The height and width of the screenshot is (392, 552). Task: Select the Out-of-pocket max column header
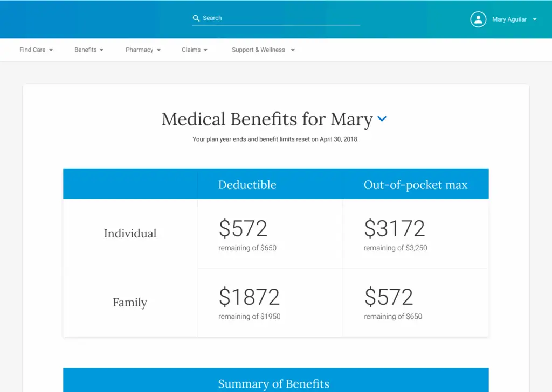(416, 185)
